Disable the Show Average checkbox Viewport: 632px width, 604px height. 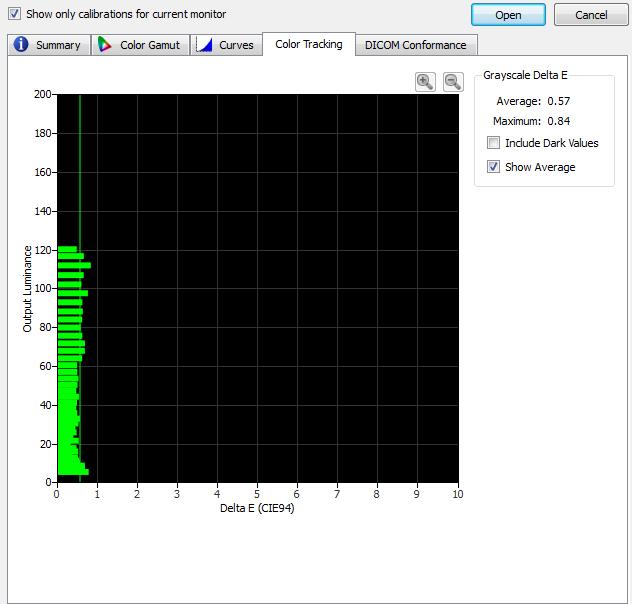(x=493, y=166)
